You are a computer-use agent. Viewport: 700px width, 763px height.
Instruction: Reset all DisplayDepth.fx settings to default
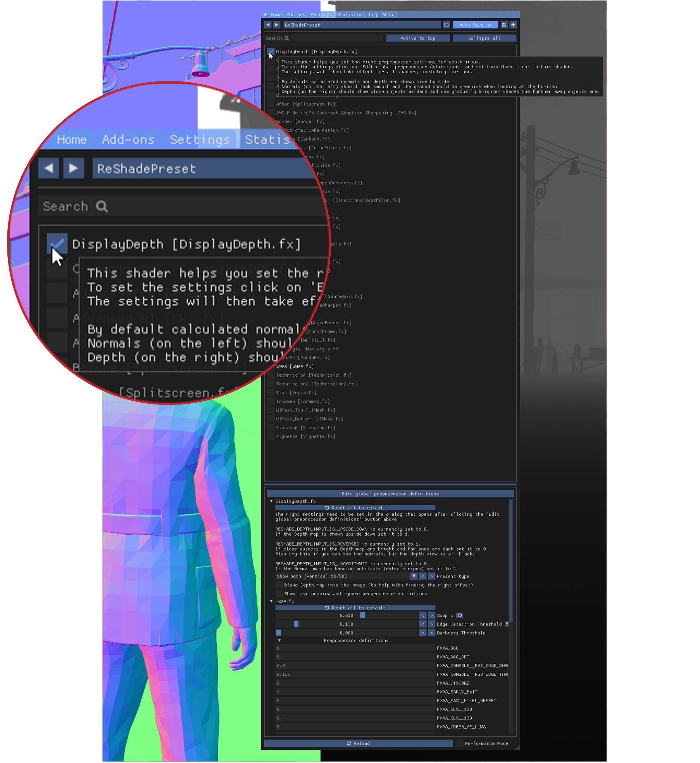click(355, 508)
